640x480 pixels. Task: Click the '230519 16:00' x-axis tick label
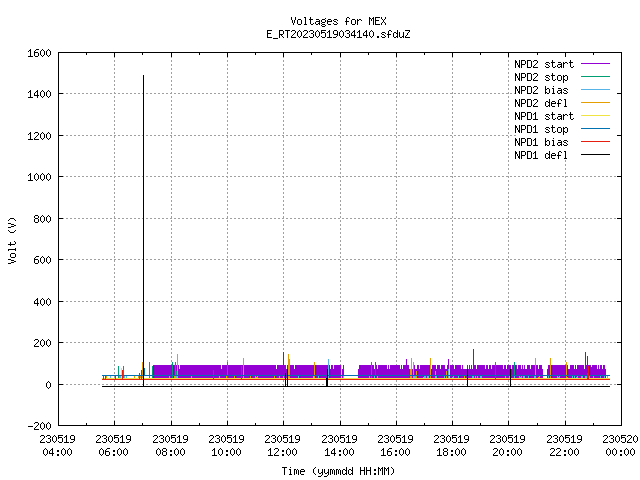point(396,445)
